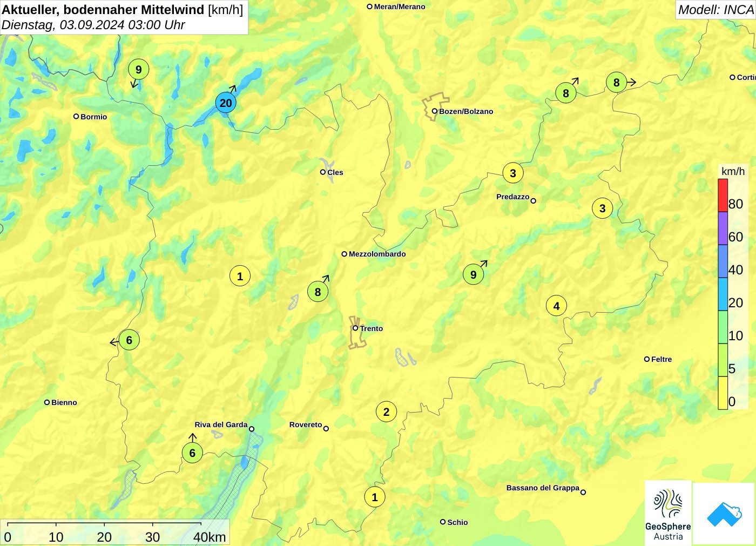The height and width of the screenshot is (546, 756).
Task: Click the GeoSphere Austria logo
Action: click(668, 513)
